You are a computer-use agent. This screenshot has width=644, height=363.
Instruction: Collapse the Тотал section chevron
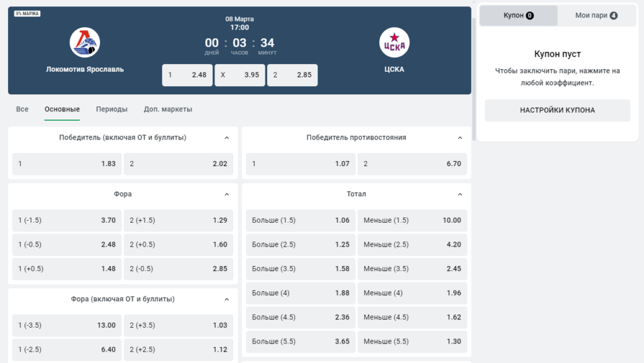(x=460, y=194)
